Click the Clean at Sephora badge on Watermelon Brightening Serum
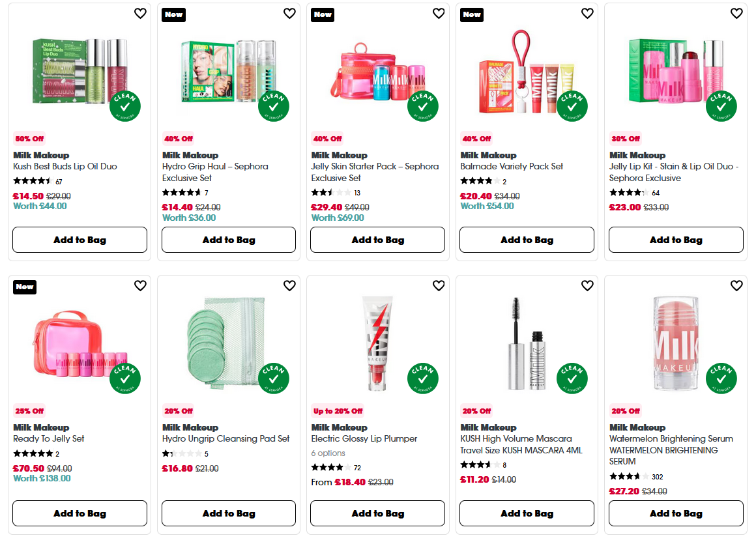756x540 pixels. (721, 378)
